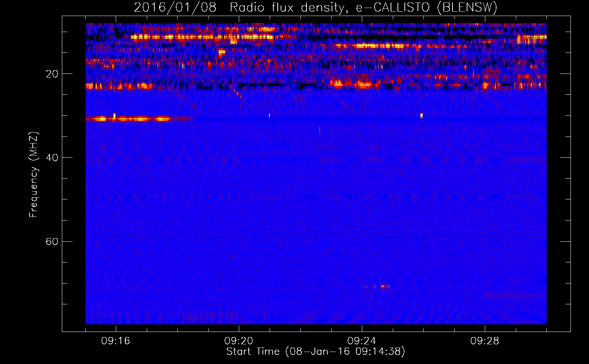Viewport: 589px width, 364px height.
Task: Click the time tick label '09:28'
Action: click(x=485, y=341)
